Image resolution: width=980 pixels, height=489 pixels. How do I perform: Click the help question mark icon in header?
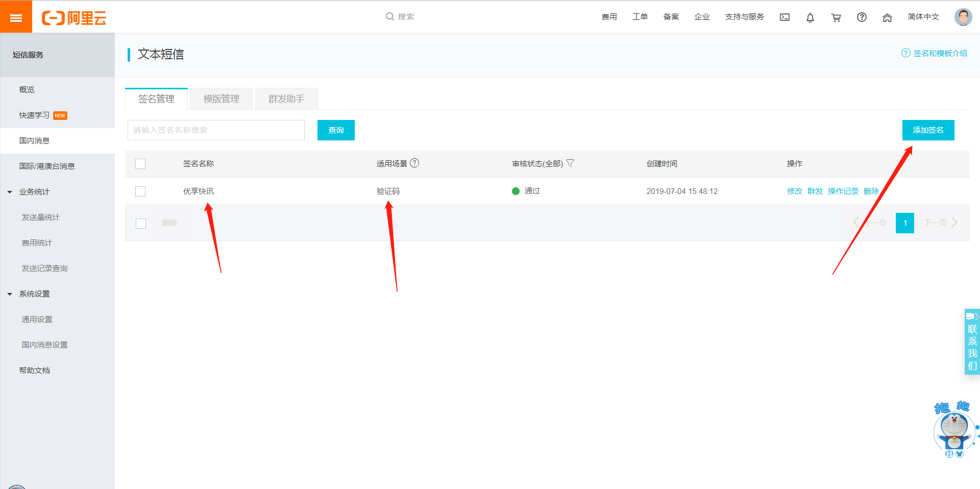click(x=862, y=17)
